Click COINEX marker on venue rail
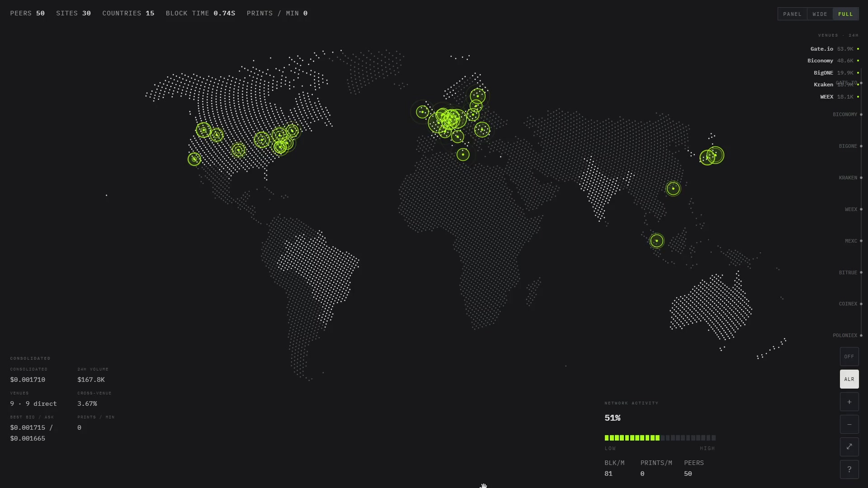Image resolution: width=868 pixels, height=488 pixels. pyautogui.click(x=861, y=304)
